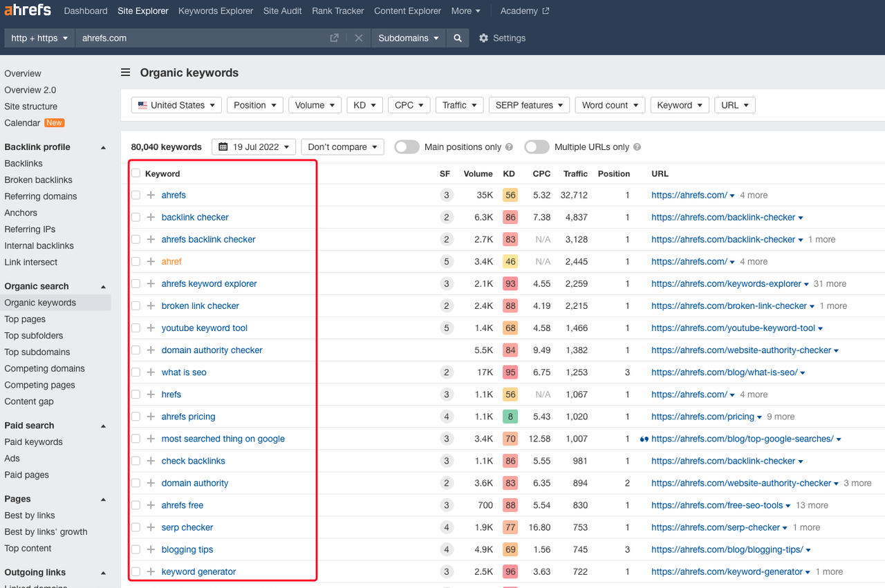Click plus icon next to keyword generator
This screenshot has height=588, width=885.
(151, 571)
